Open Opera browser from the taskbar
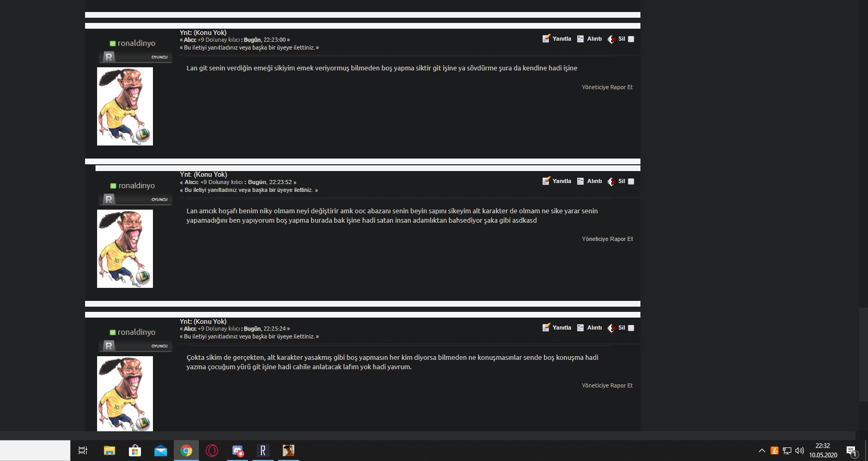Image resolution: width=868 pixels, height=461 pixels. (x=212, y=451)
